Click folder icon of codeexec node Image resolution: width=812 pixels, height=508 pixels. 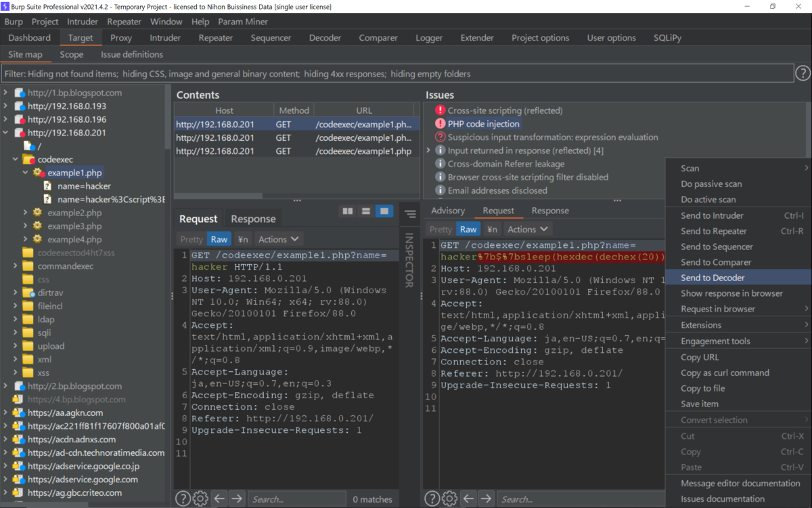28,159
